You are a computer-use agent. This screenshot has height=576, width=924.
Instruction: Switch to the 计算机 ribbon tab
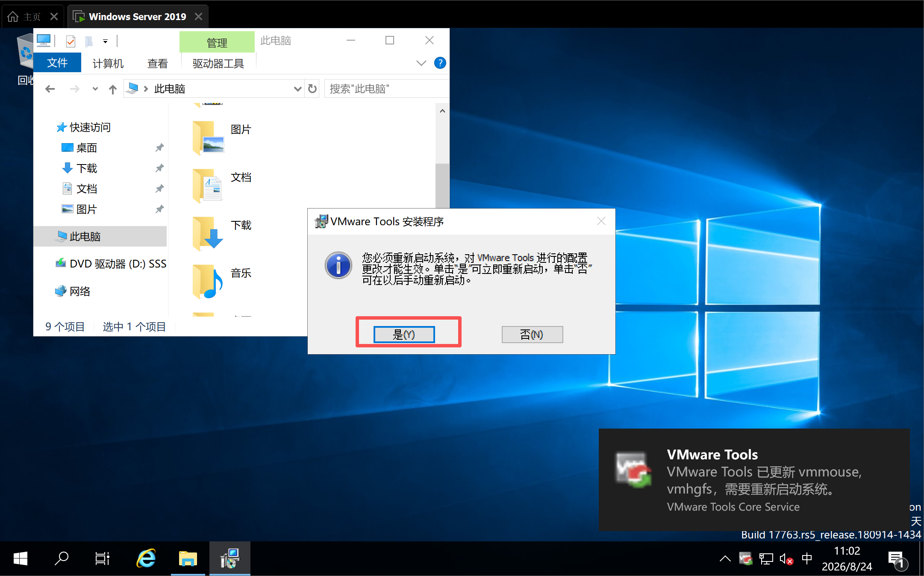[108, 63]
